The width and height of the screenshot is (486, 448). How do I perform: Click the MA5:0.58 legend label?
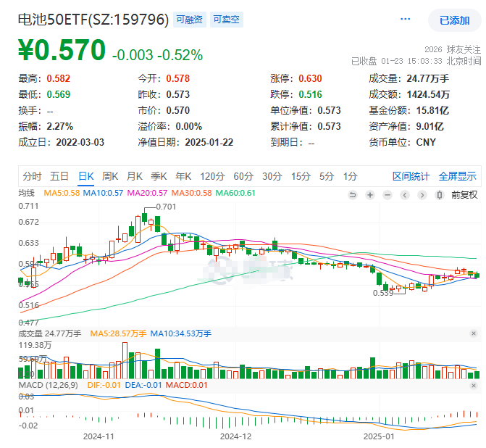(x=62, y=193)
